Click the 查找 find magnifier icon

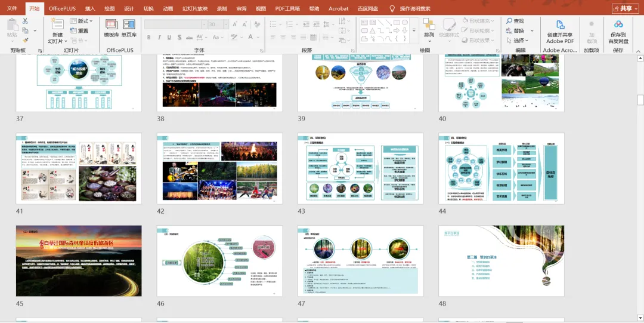(x=509, y=21)
